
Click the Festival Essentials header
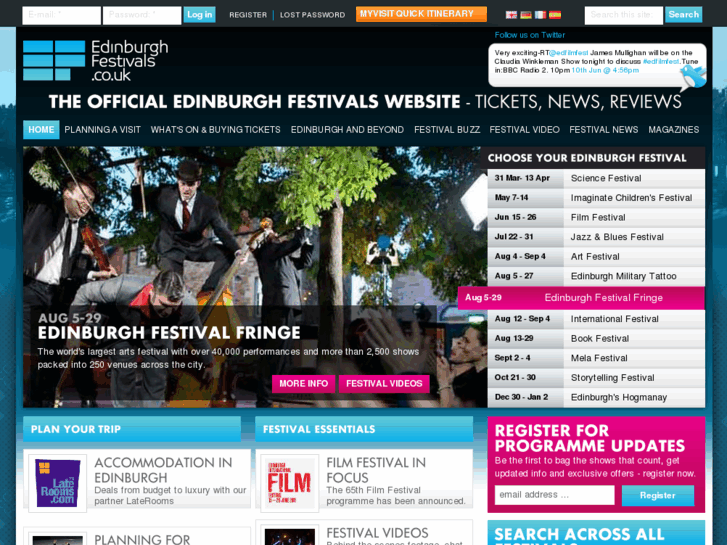[x=364, y=429]
